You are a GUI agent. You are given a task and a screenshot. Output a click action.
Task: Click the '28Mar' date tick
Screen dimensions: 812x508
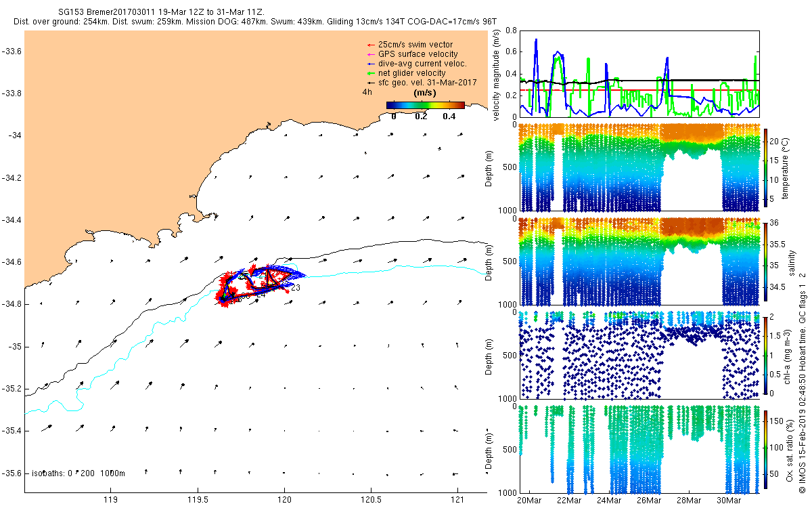[690, 501]
